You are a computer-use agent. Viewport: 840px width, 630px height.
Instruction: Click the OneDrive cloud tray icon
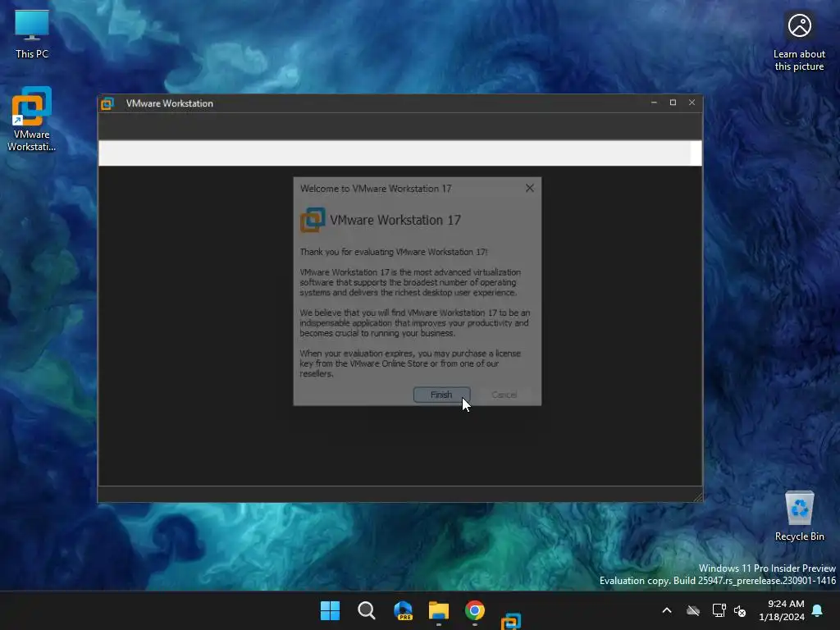tap(693, 610)
